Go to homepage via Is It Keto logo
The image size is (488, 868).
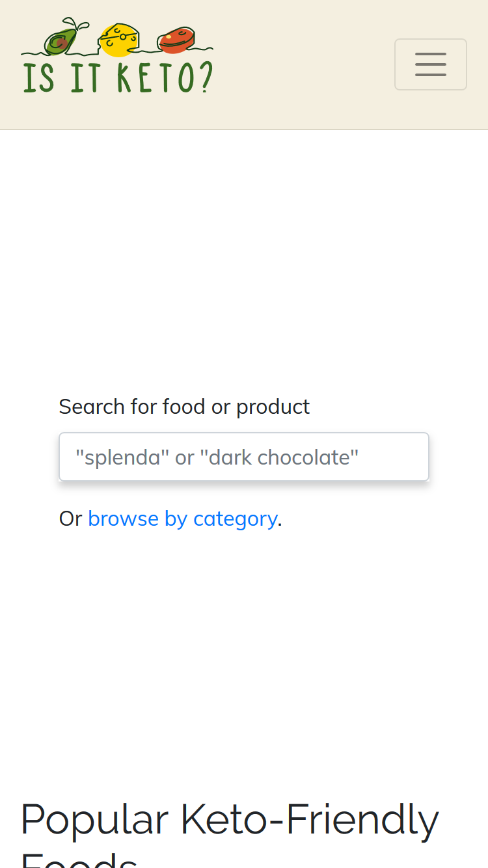point(117,56)
